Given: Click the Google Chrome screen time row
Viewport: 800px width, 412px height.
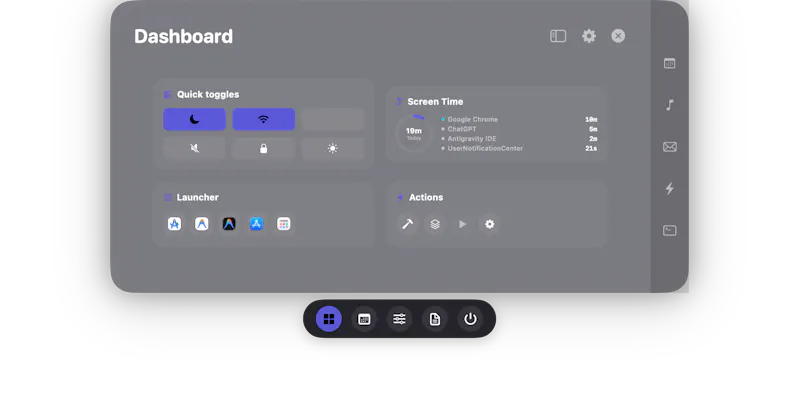Looking at the screenshot, I should click(x=519, y=119).
